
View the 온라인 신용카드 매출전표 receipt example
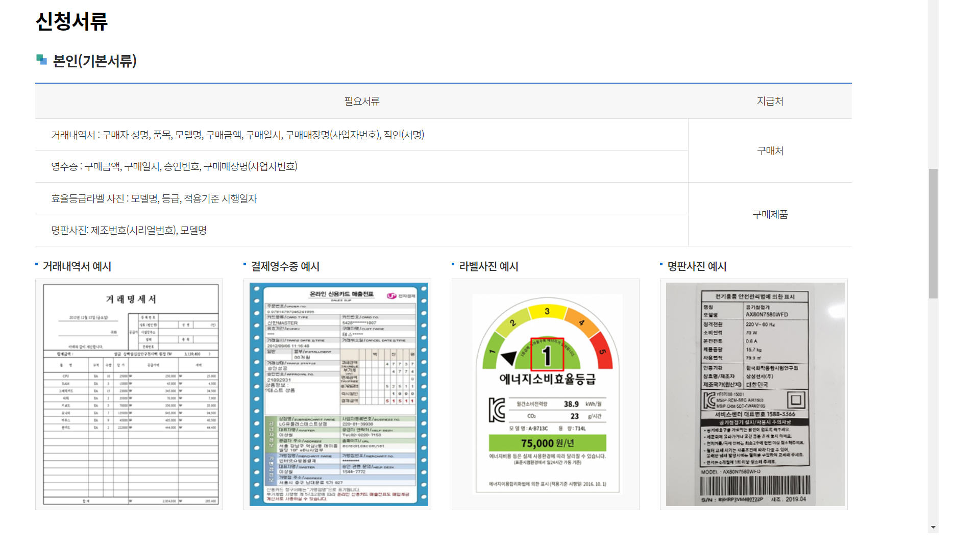point(338,394)
